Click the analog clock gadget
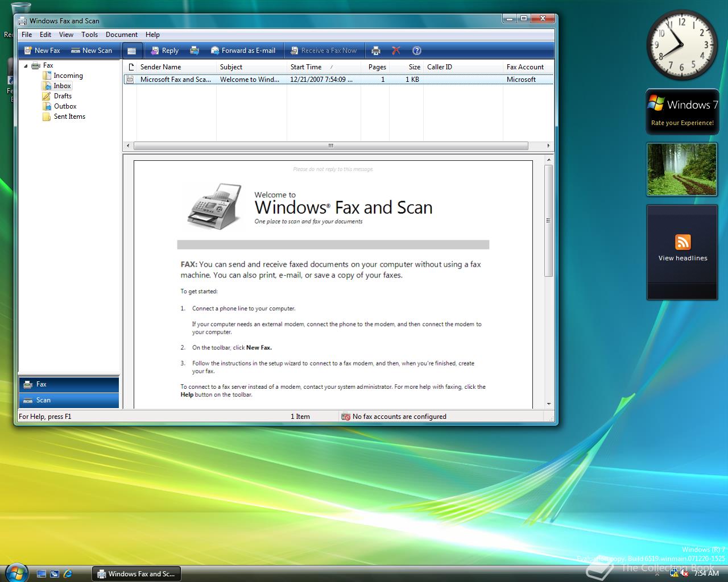The height and width of the screenshot is (582, 728). click(681, 45)
